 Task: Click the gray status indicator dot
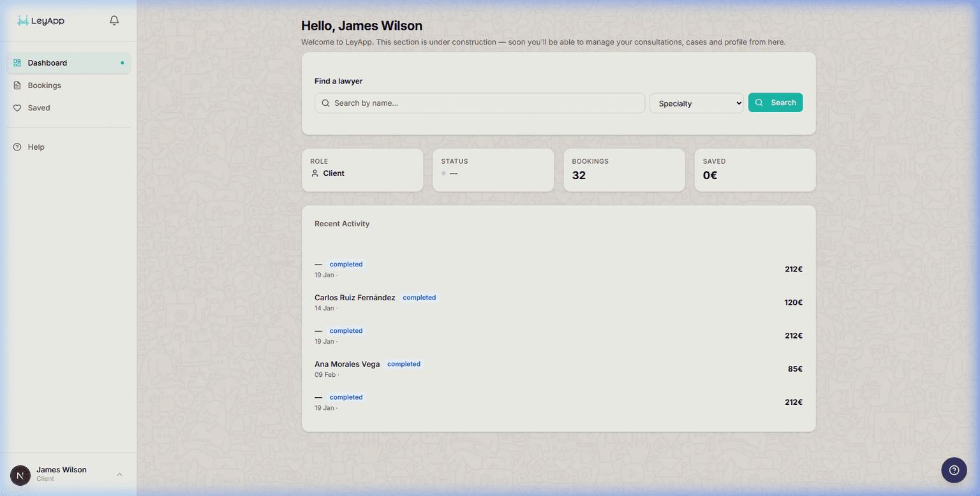coord(443,173)
